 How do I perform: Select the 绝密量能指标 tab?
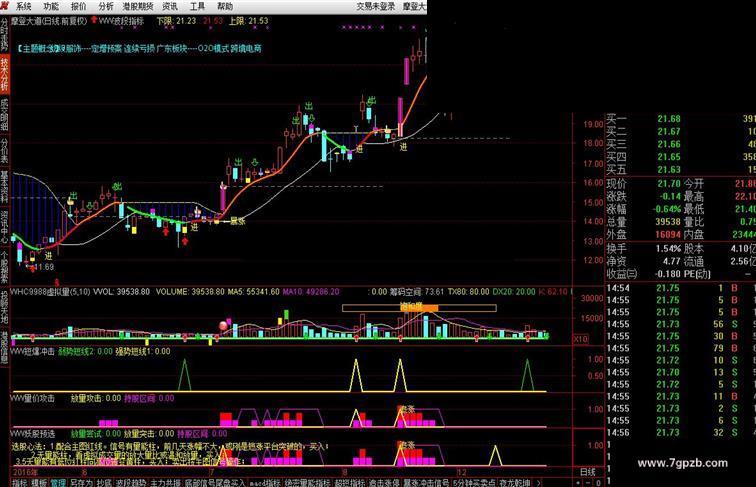point(307,482)
